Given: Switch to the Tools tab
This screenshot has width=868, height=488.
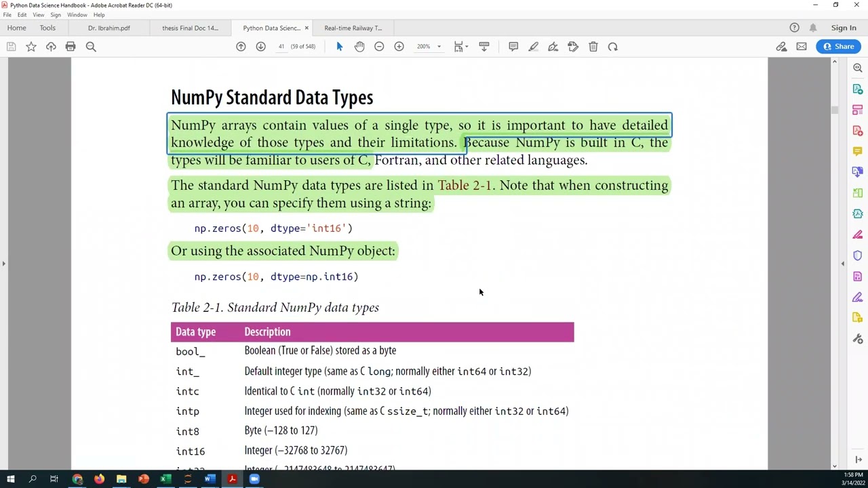Looking at the screenshot, I should 47,28.
